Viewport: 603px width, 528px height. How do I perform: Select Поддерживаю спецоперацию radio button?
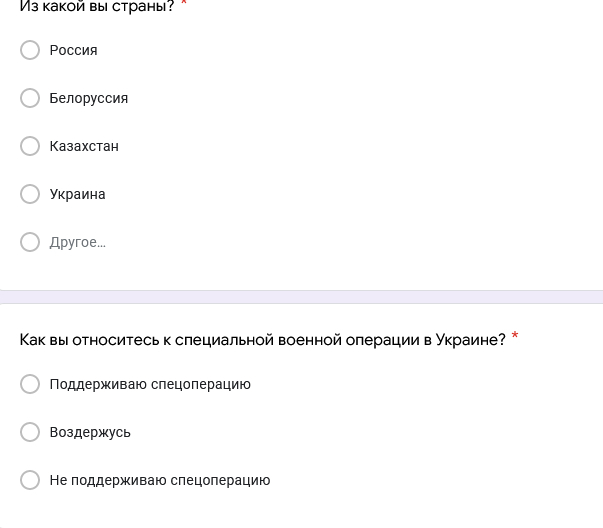[x=30, y=384]
